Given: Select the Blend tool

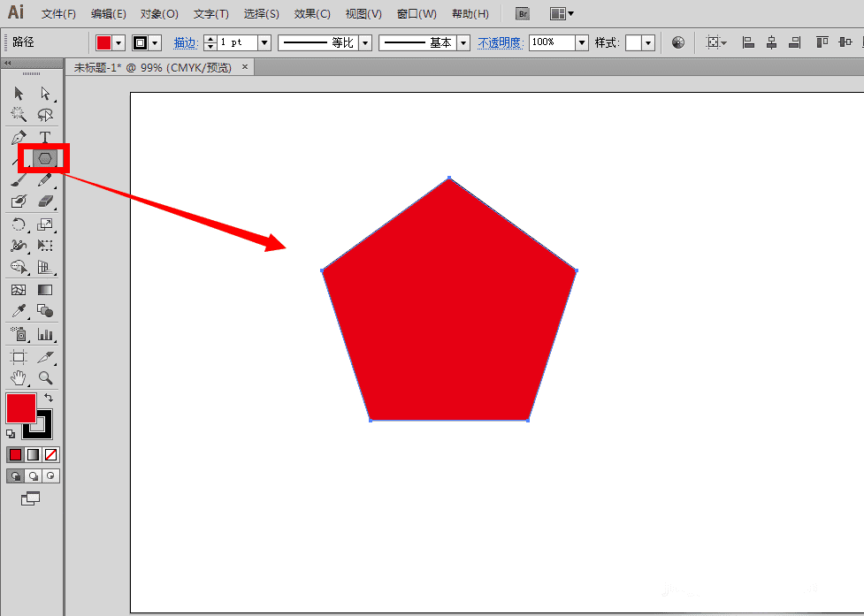Looking at the screenshot, I should point(45,311).
